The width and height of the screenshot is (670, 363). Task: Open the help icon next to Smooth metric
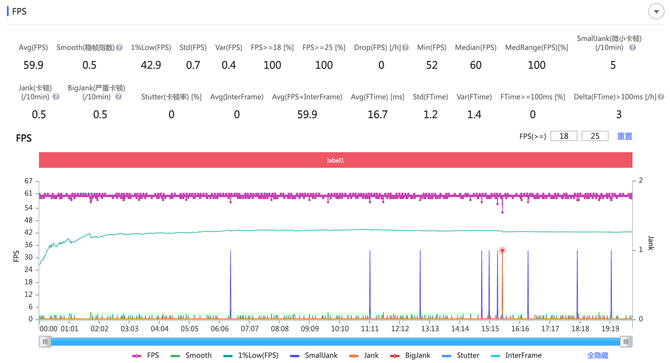coord(119,47)
